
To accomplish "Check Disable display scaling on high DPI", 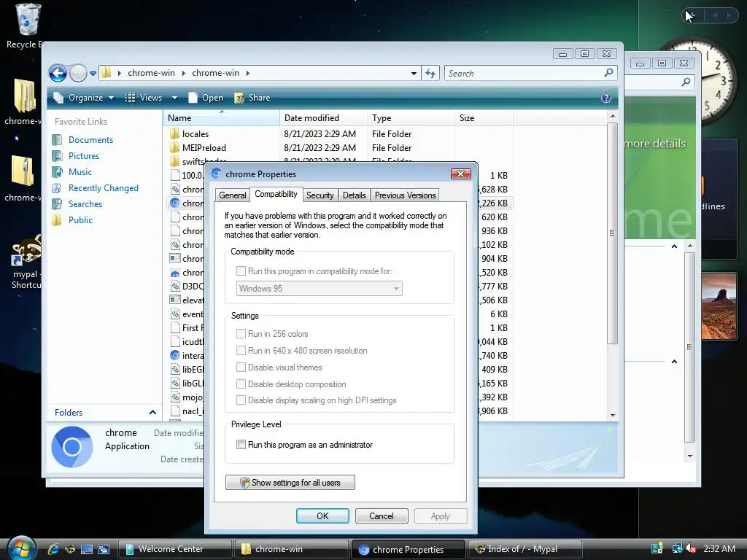I will pyautogui.click(x=241, y=400).
